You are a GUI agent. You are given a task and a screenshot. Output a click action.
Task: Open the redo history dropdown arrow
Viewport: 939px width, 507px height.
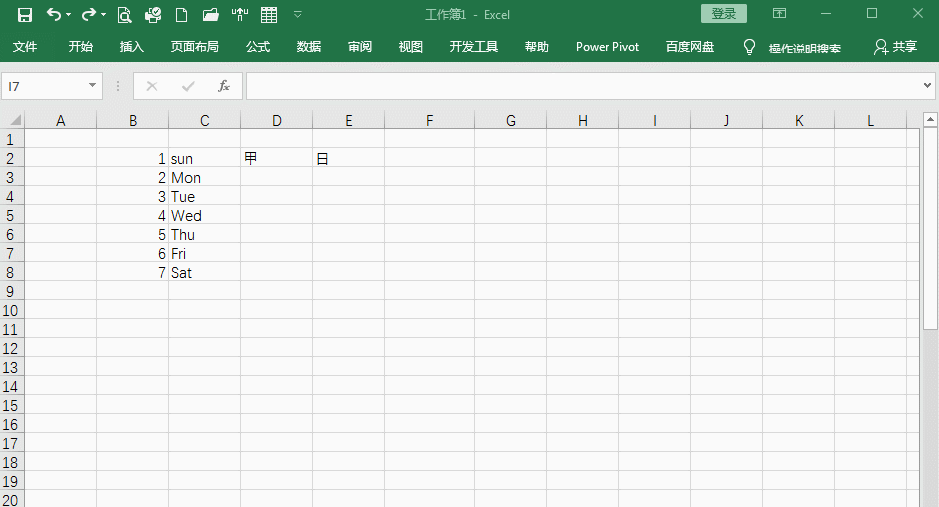pos(104,15)
